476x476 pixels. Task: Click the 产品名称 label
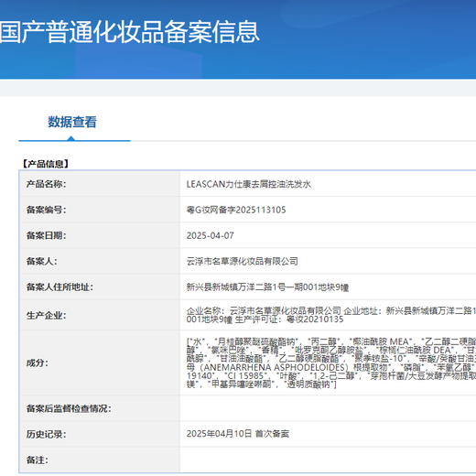tap(46, 184)
